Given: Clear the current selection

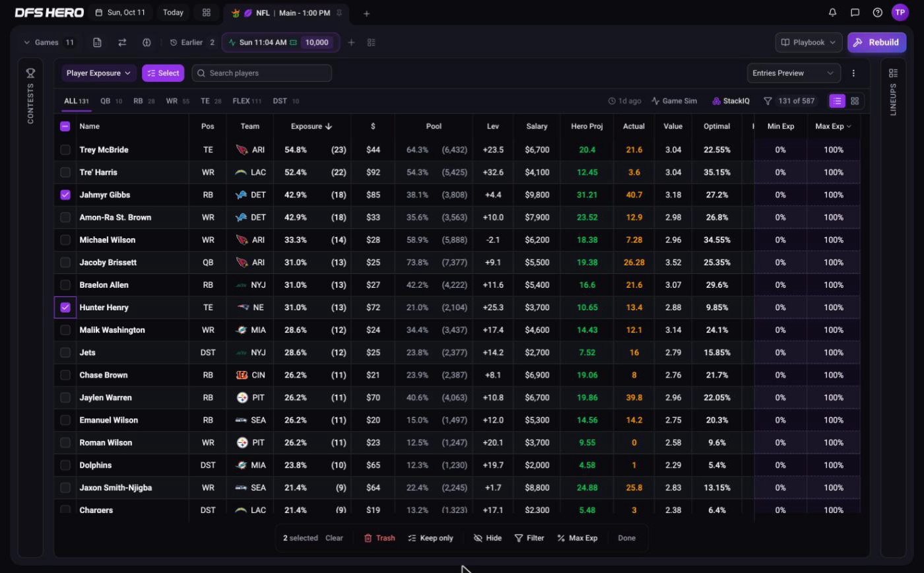Looking at the screenshot, I should 334,538.
